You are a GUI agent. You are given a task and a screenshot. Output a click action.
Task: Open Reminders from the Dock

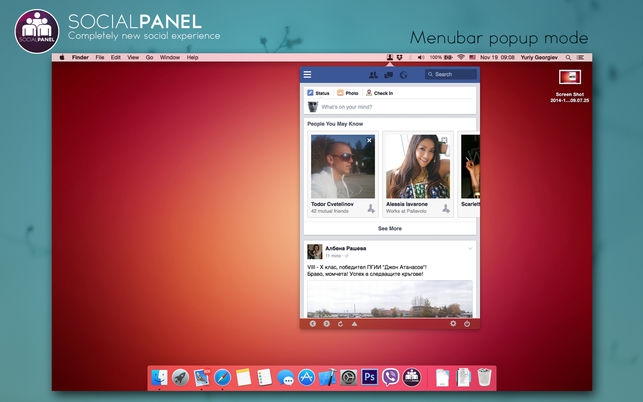264,377
